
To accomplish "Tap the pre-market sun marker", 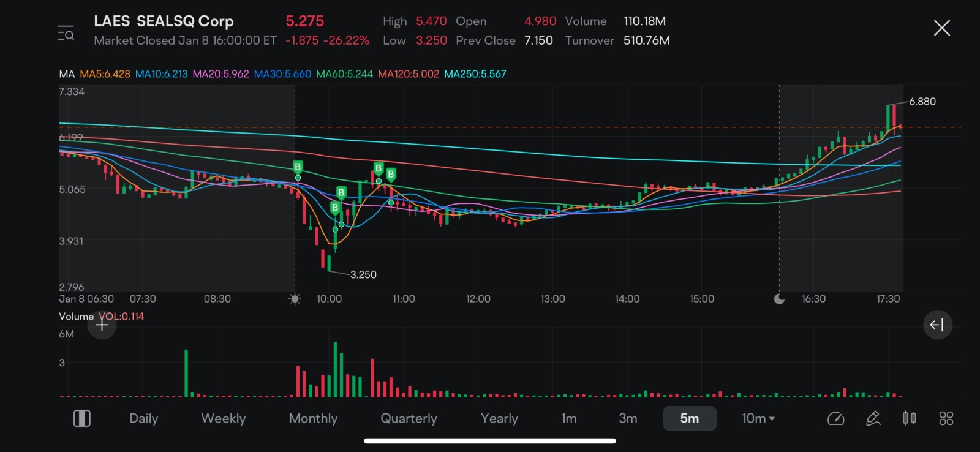I will [295, 299].
